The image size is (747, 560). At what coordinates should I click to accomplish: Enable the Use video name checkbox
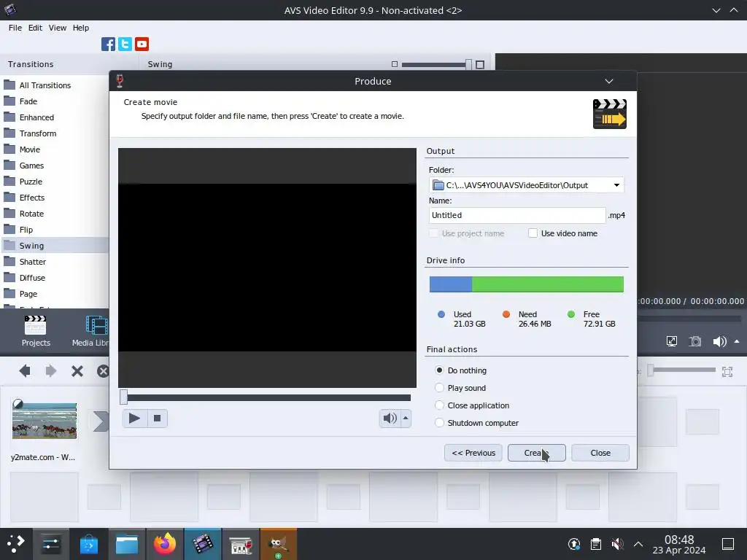pyautogui.click(x=533, y=233)
